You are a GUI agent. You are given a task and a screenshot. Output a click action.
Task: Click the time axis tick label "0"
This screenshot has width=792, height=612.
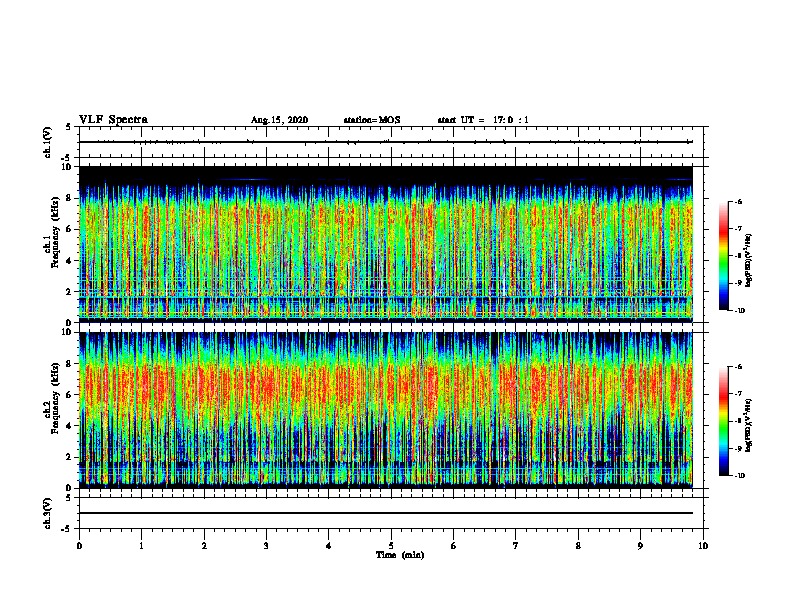[x=79, y=546]
